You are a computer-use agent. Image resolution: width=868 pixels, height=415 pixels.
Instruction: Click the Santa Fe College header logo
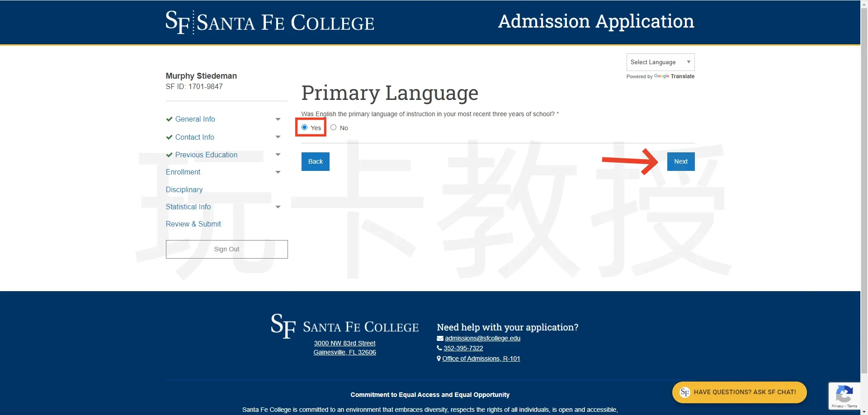click(269, 22)
